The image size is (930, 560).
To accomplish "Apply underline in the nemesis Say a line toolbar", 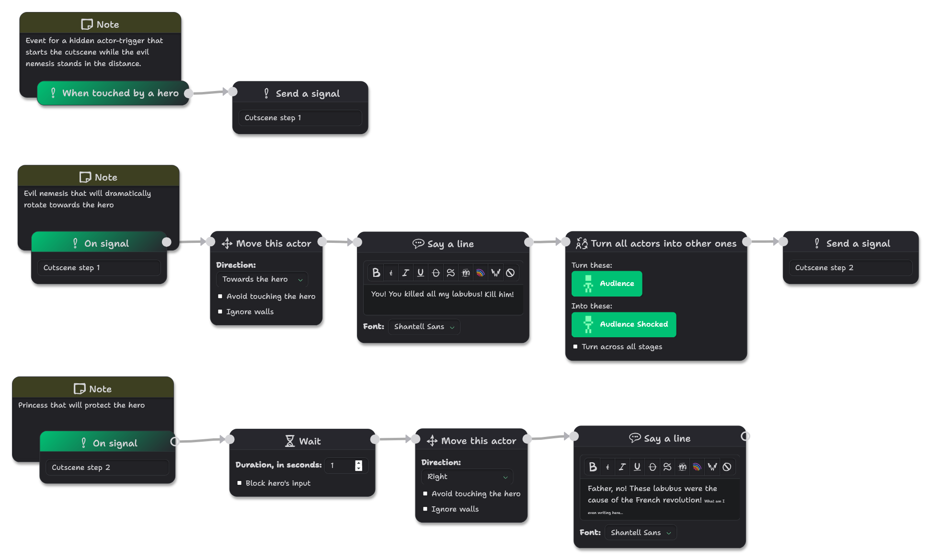I will pyautogui.click(x=420, y=272).
